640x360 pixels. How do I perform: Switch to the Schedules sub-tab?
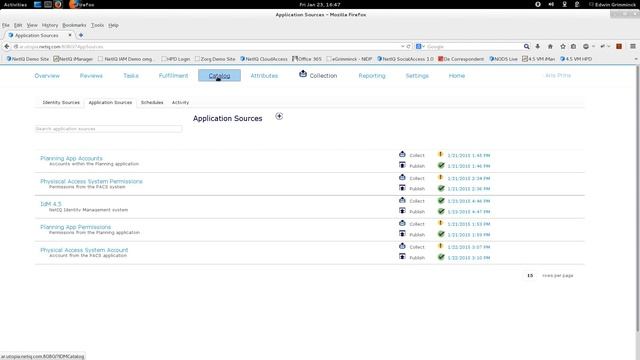click(x=152, y=102)
